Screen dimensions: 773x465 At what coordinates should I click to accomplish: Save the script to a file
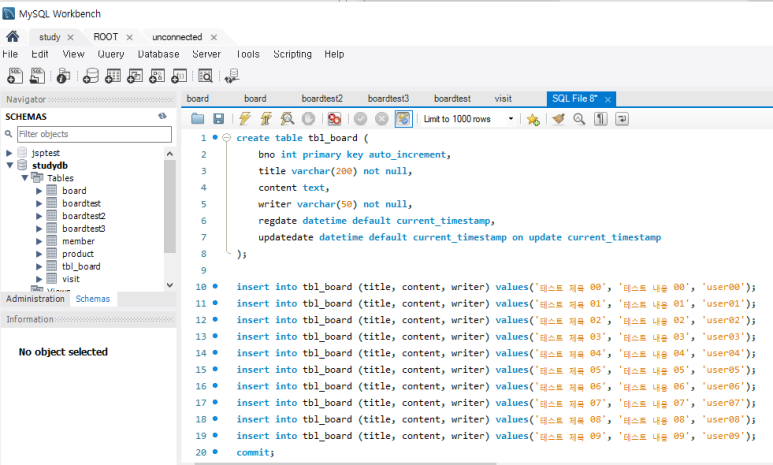coord(218,118)
